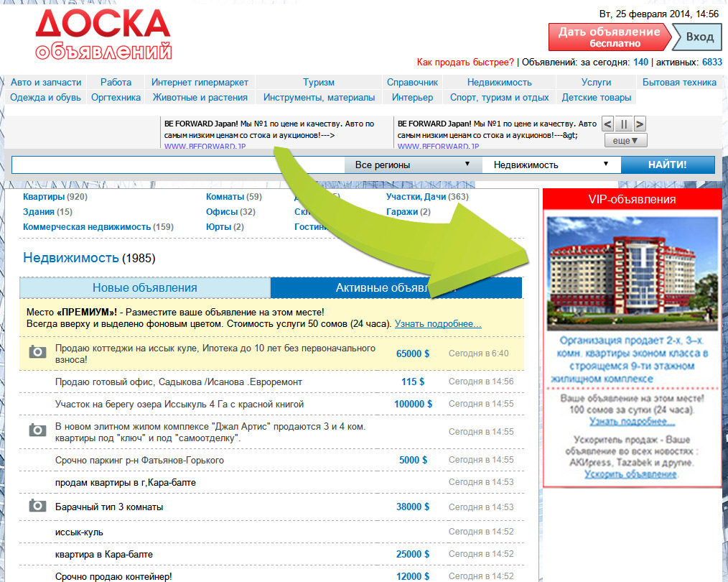Click camera icon beside Барачный тип listing
This screenshot has height=582, width=728.
click(x=37, y=506)
